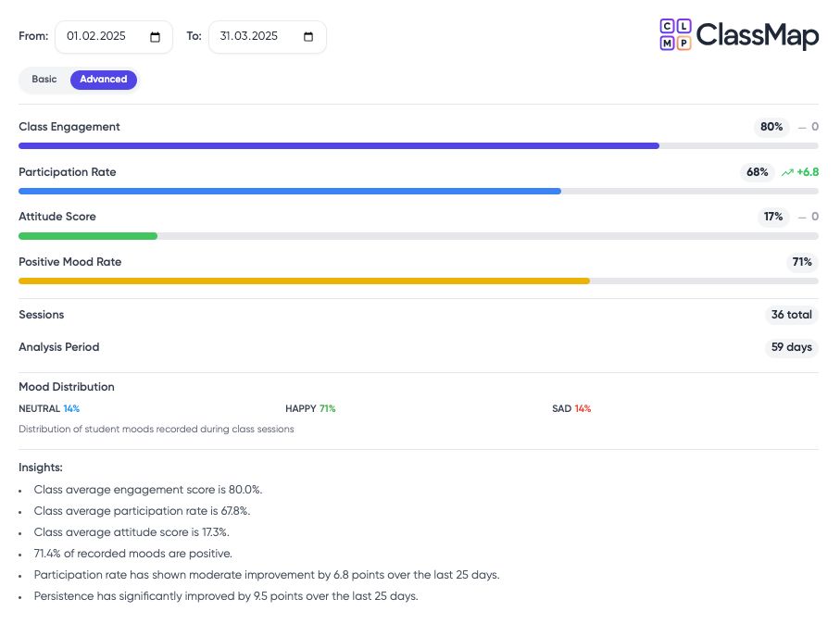
Task: Open the From date calendar picker icon
Action: pos(155,37)
